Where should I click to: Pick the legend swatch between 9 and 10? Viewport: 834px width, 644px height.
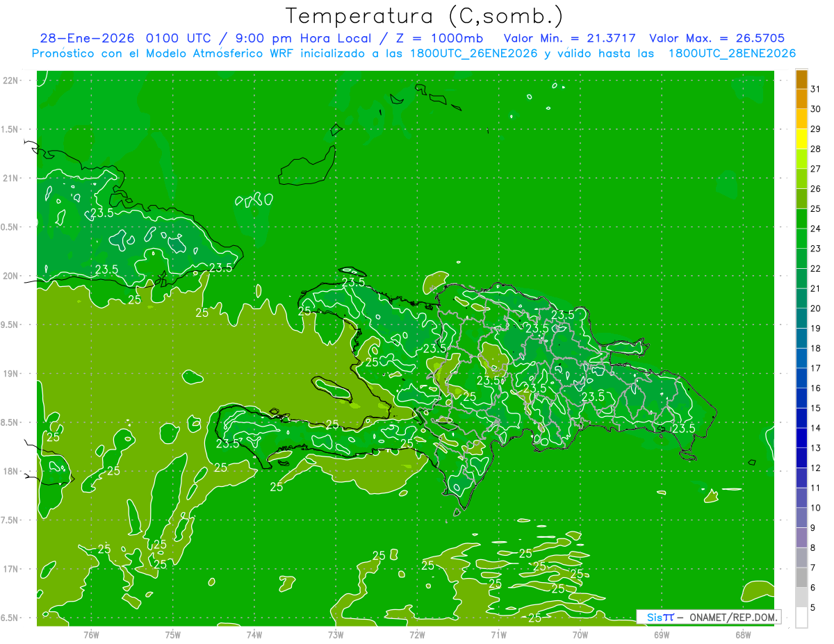point(801,518)
